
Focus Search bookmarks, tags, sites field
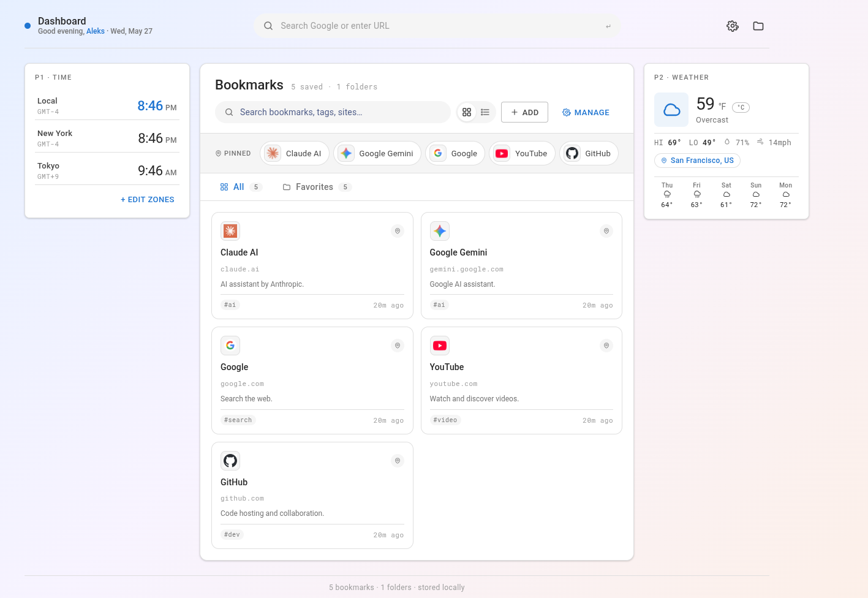(333, 112)
